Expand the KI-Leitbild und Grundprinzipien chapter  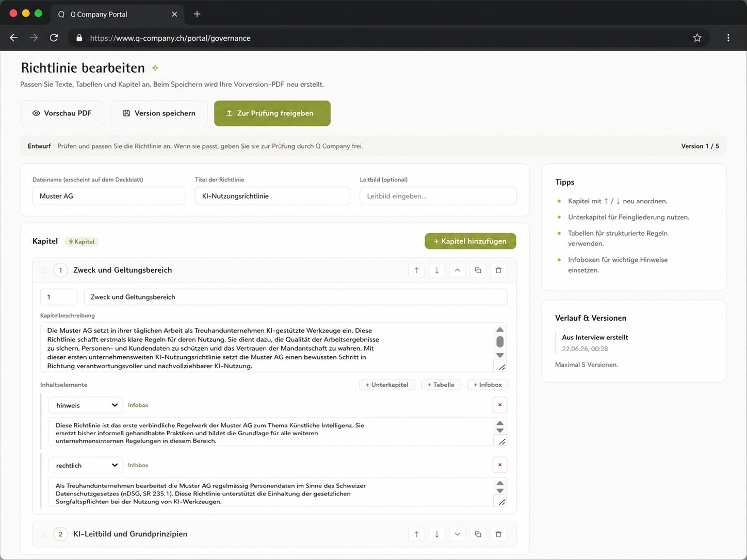pos(457,534)
